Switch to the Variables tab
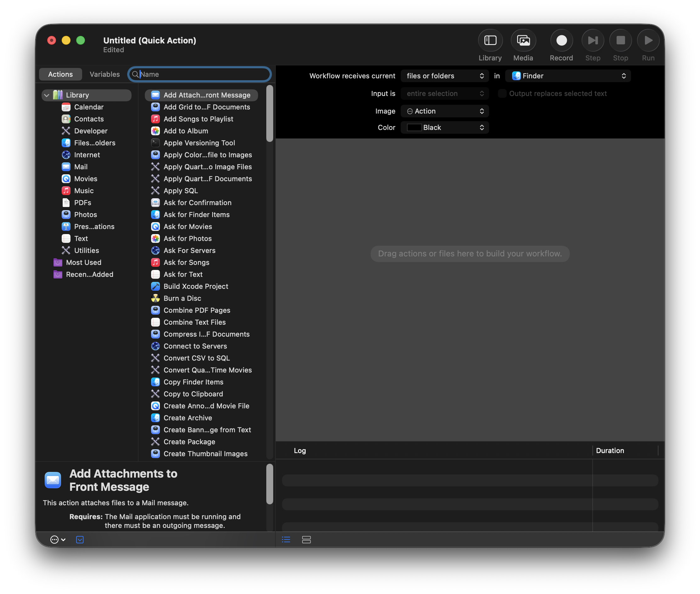 (105, 75)
